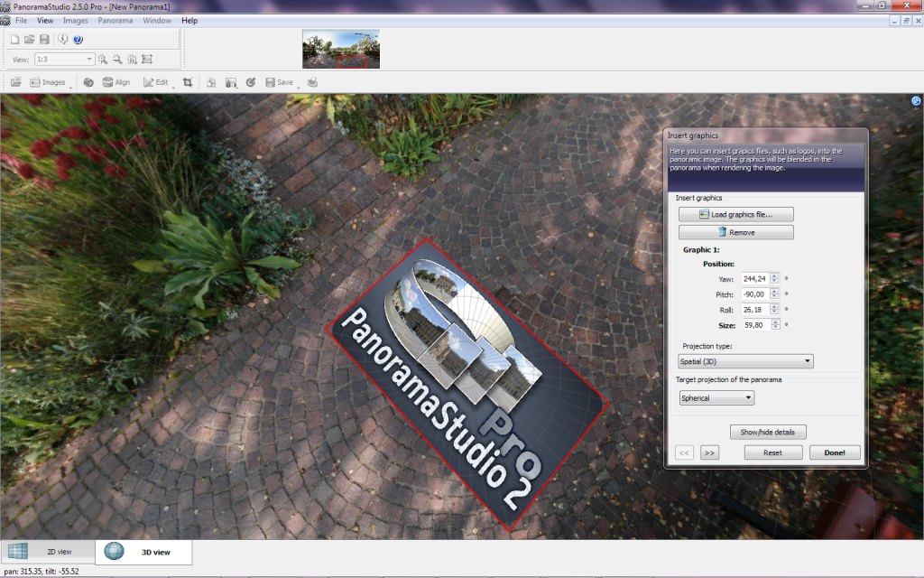
Task: Click the >> next step button
Action: coord(709,453)
